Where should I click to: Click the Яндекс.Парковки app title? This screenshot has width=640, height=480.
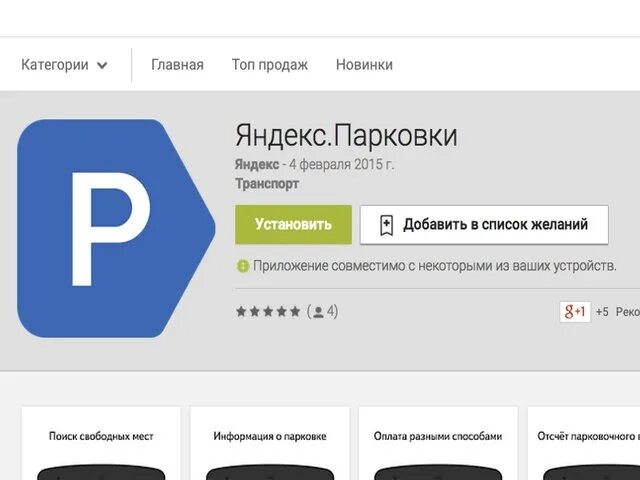346,135
